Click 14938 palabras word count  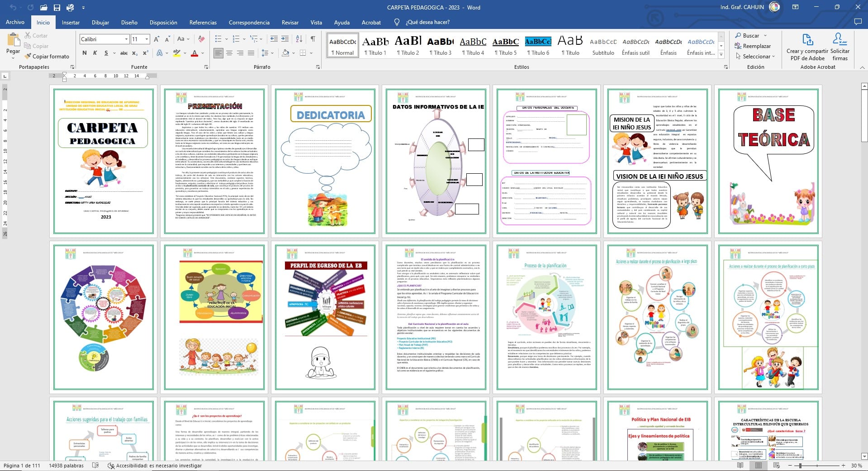tap(66, 466)
